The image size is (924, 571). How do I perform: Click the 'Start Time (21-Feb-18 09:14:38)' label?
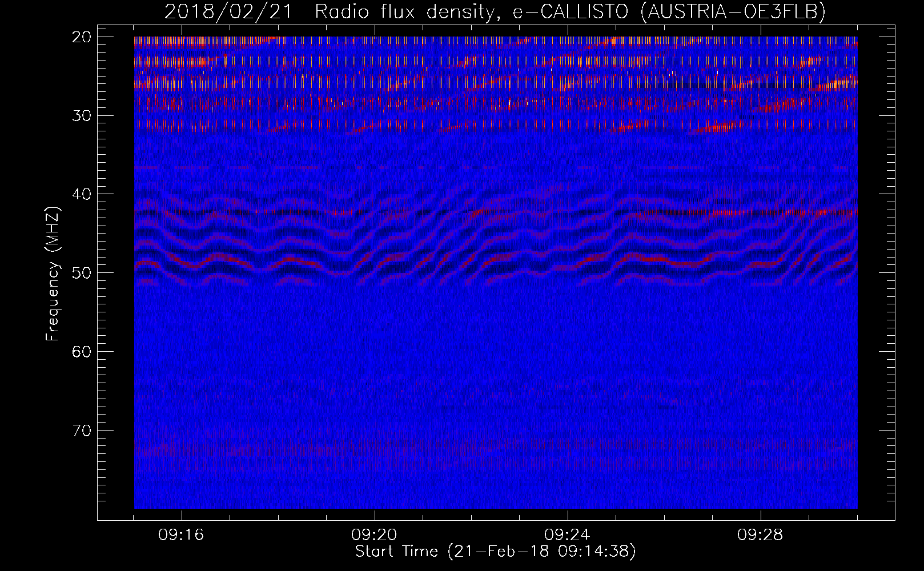point(495,552)
